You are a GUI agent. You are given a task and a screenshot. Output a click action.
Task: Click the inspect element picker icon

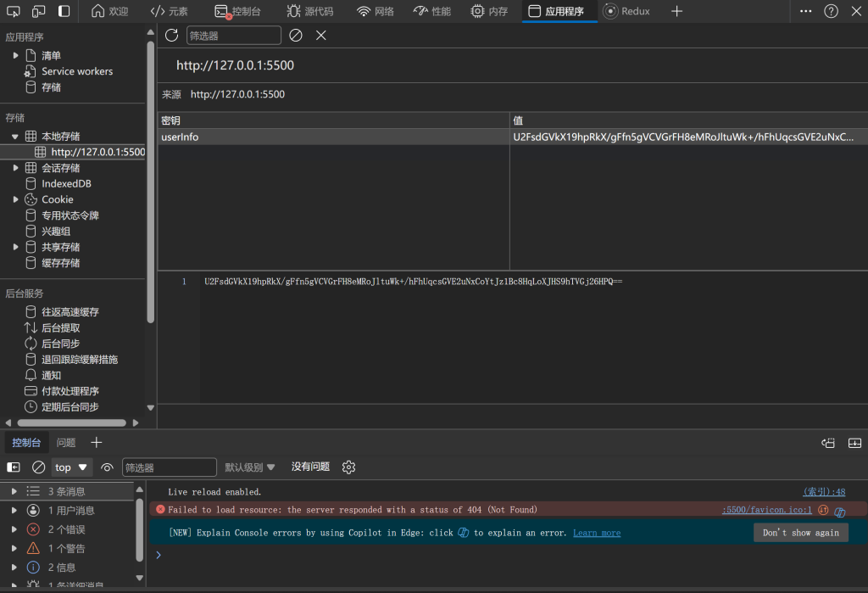(x=14, y=11)
